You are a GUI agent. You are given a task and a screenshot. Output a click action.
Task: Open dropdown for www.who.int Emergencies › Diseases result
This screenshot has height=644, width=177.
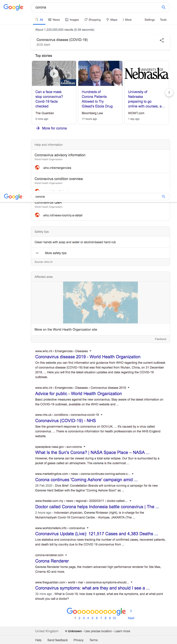[90, 351]
